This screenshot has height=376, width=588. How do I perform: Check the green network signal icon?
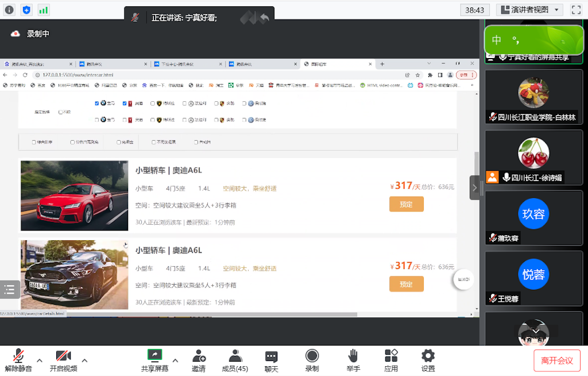pyautogui.click(x=44, y=10)
